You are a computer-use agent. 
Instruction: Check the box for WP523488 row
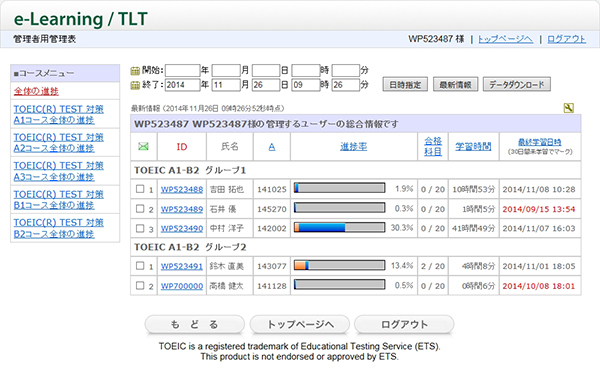(140, 189)
